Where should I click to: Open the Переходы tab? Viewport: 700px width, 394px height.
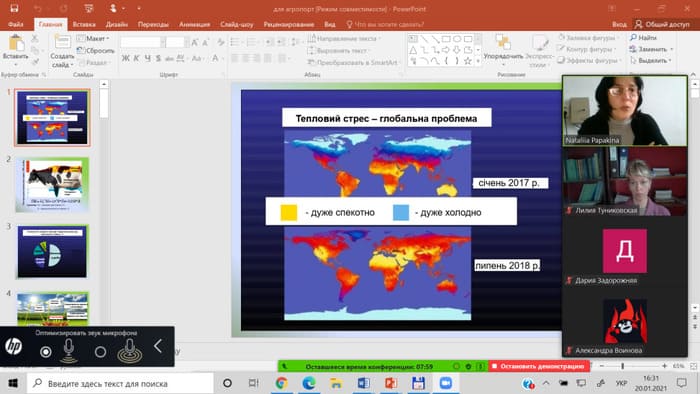tap(153, 24)
